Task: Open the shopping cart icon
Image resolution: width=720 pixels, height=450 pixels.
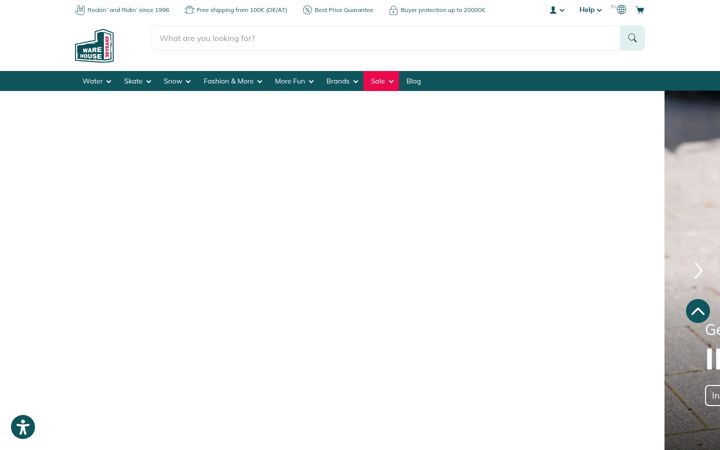Action: pos(640,10)
